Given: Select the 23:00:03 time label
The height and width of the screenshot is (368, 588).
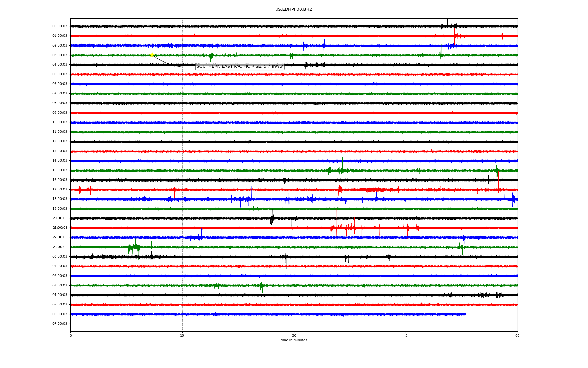Looking at the screenshot, I should pyautogui.click(x=60, y=247).
